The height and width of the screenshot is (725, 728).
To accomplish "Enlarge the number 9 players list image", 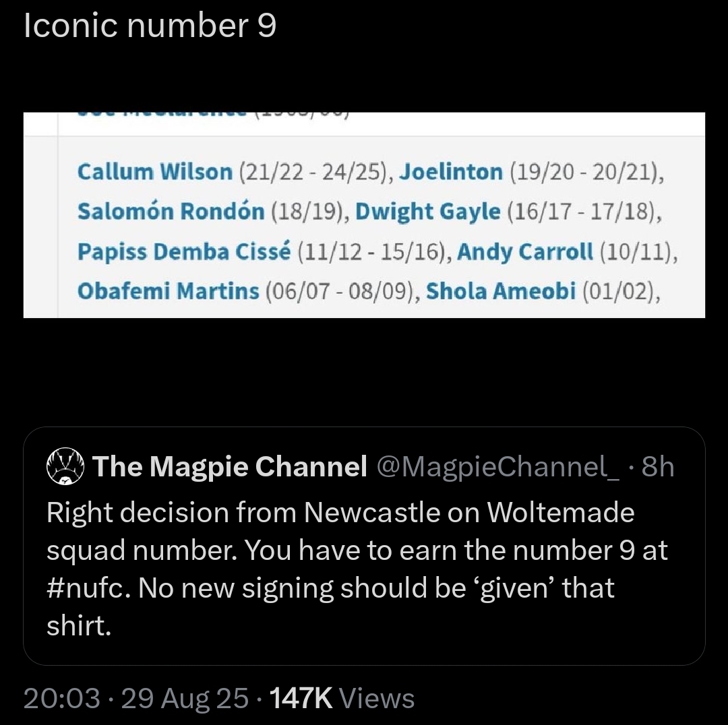I will 364,215.
